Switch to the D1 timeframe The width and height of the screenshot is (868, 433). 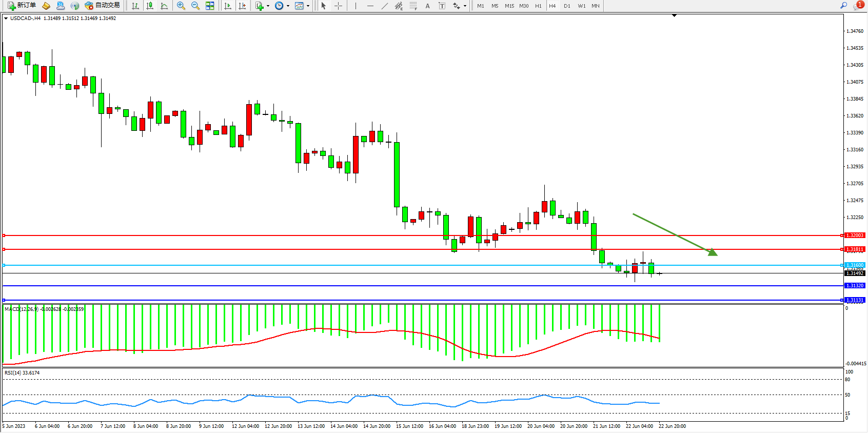pyautogui.click(x=567, y=6)
